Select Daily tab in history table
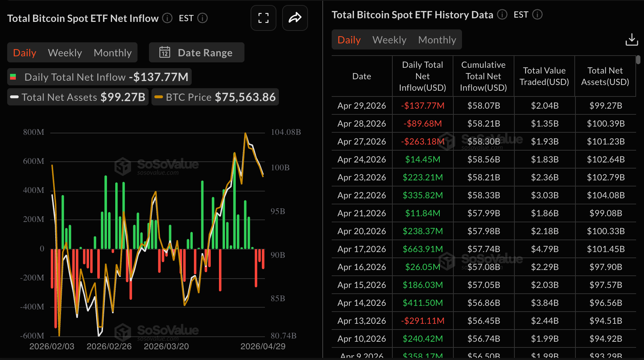Screen dimensions: 644x360 tap(349, 40)
